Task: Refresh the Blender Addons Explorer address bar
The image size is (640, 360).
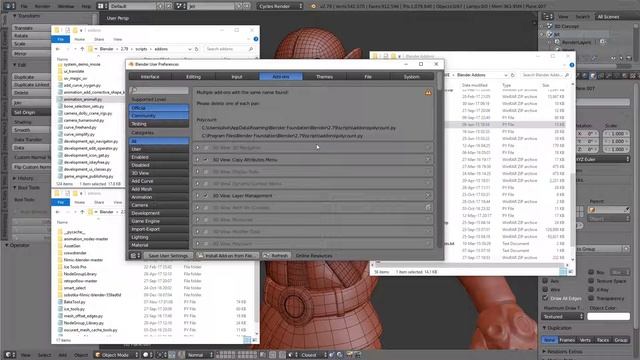Action: pos(513,75)
